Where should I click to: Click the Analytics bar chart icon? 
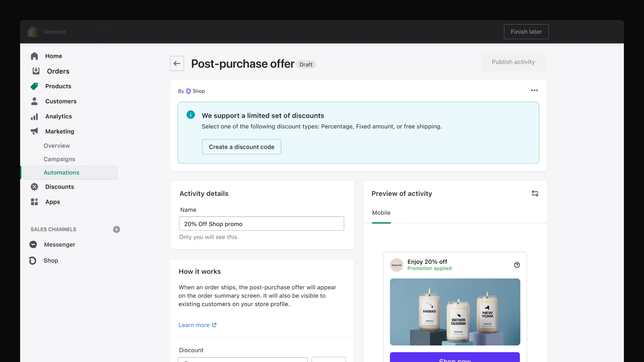coord(35,117)
